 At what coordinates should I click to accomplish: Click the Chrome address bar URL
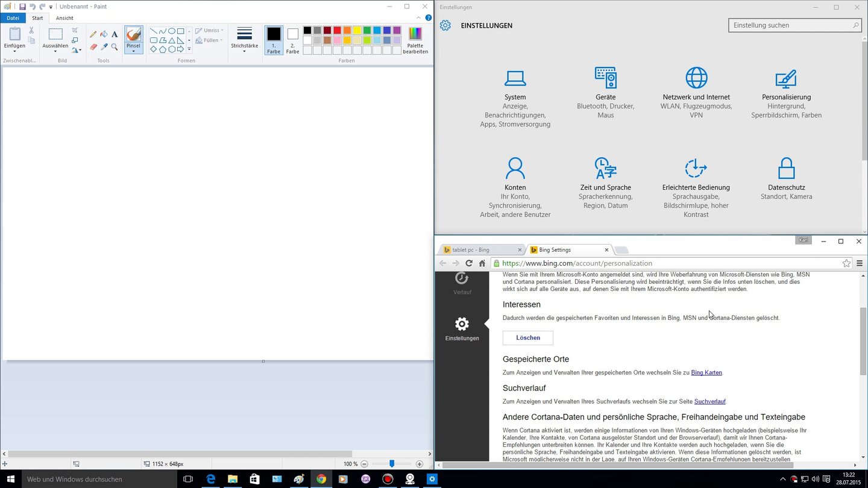point(577,263)
